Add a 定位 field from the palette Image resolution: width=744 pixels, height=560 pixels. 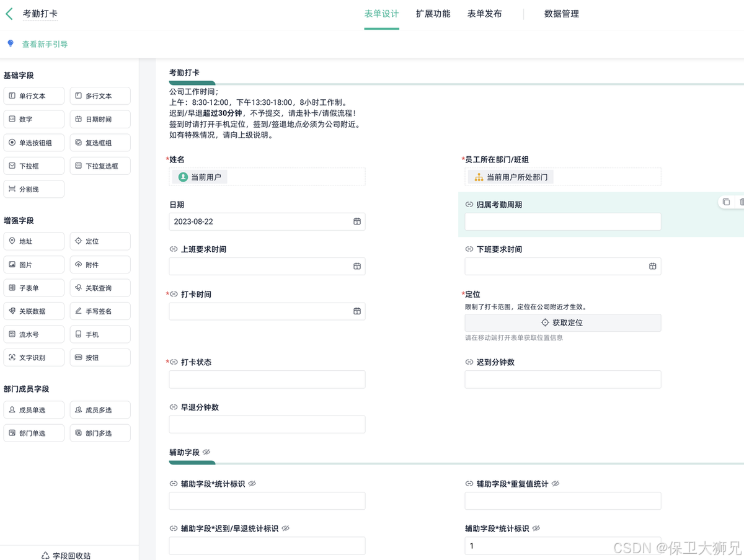pyautogui.click(x=100, y=241)
